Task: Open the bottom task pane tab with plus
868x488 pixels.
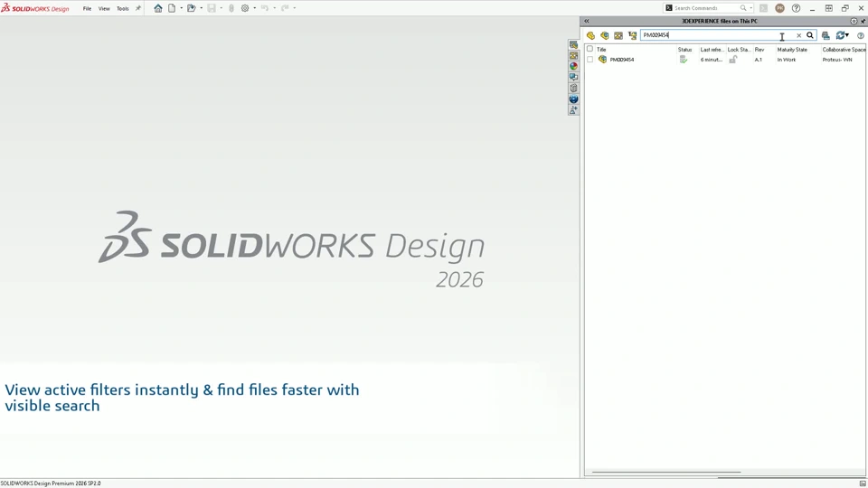Action: 573,110
